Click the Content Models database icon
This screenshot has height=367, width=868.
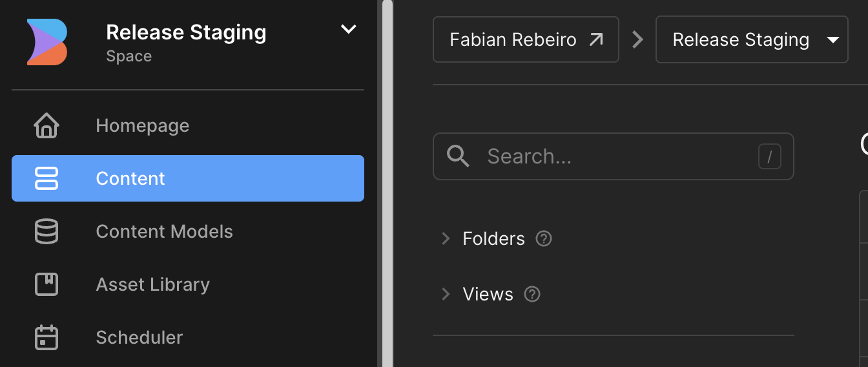pos(46,231)
